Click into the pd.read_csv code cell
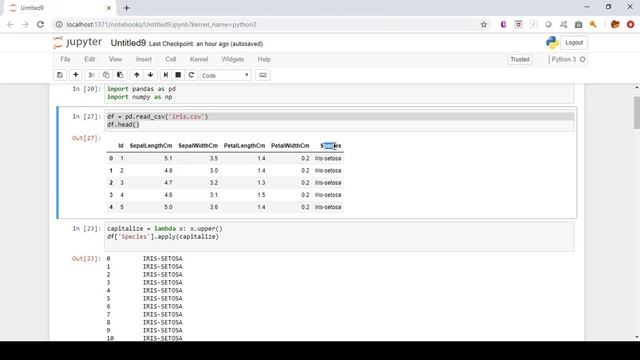Viewport: 640px width, 360px height. click(339, 121)
